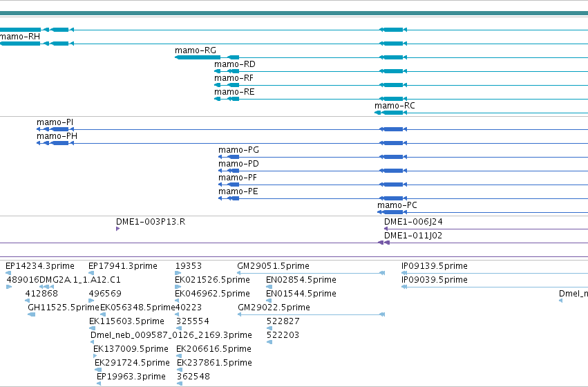This screenshot has height=387, width=588.
Task: Click the mamo-PE protein label
Action: pyautogui.click(x=238, y=191)
